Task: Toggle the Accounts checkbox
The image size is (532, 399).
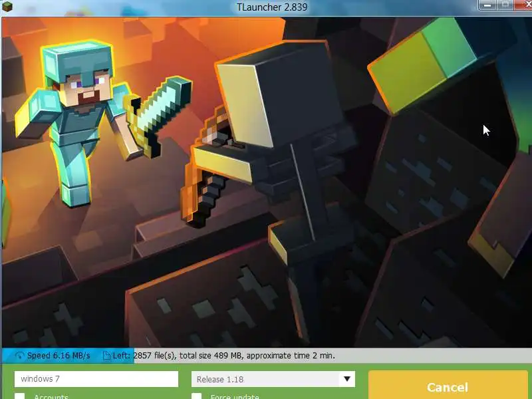Action: 20,396
